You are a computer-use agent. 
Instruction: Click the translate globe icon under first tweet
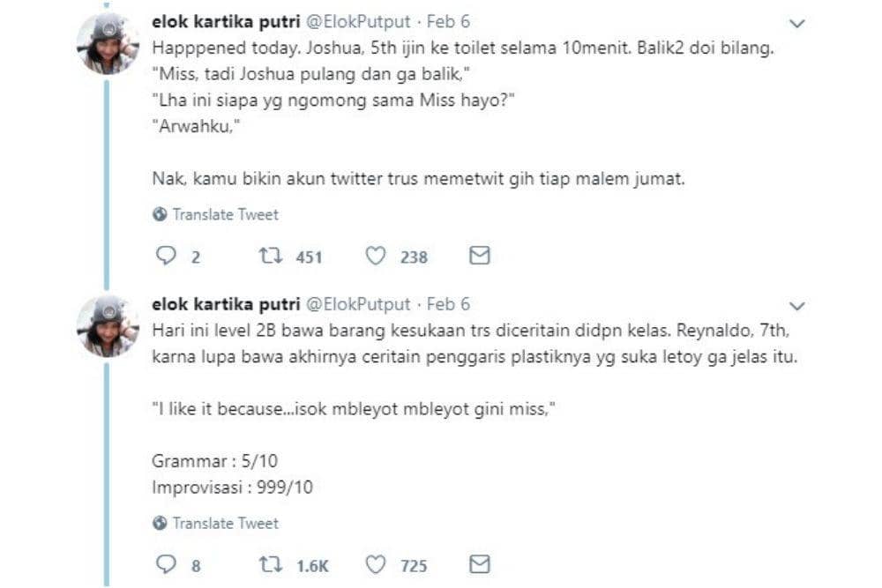pos(161,214)
